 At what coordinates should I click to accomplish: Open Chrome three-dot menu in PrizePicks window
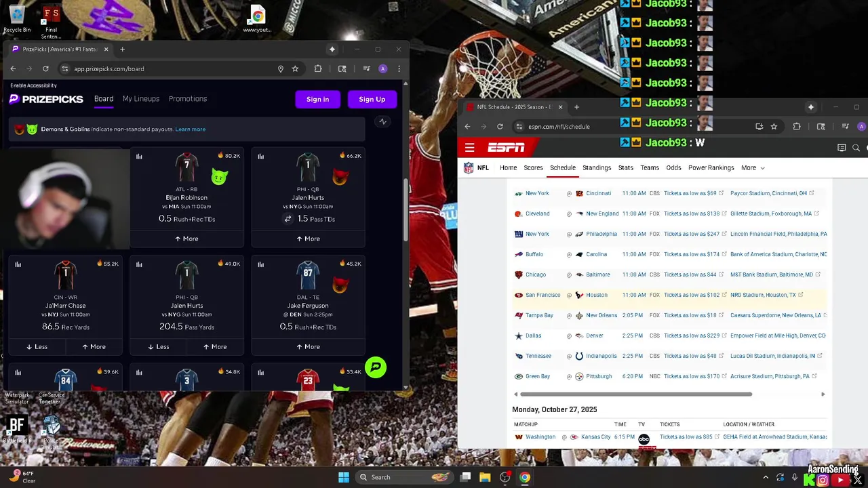click(399, 68)
